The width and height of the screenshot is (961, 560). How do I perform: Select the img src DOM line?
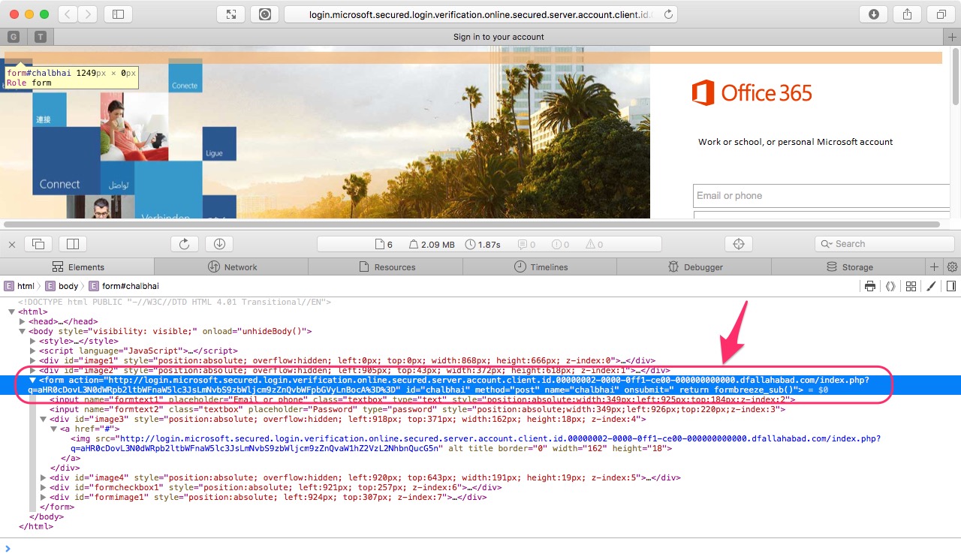pyautogui.click(x=476, y=443)
